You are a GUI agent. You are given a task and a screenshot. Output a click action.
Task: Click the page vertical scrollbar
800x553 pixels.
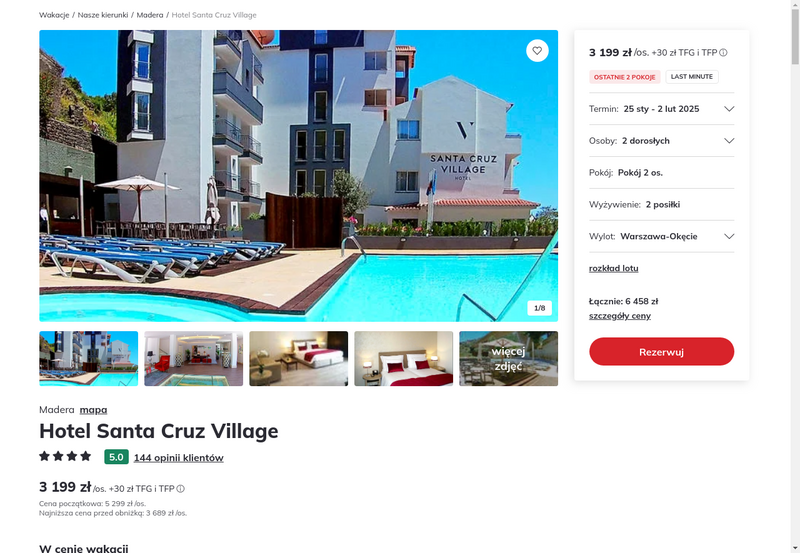(795, 276)
